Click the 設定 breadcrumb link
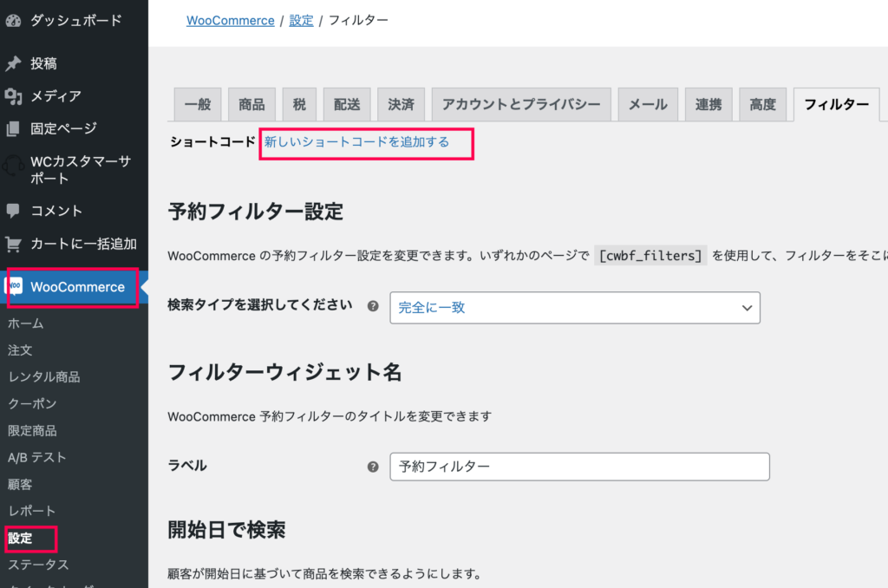This screenshot has width=888, height=588. (x=301, y=21)
